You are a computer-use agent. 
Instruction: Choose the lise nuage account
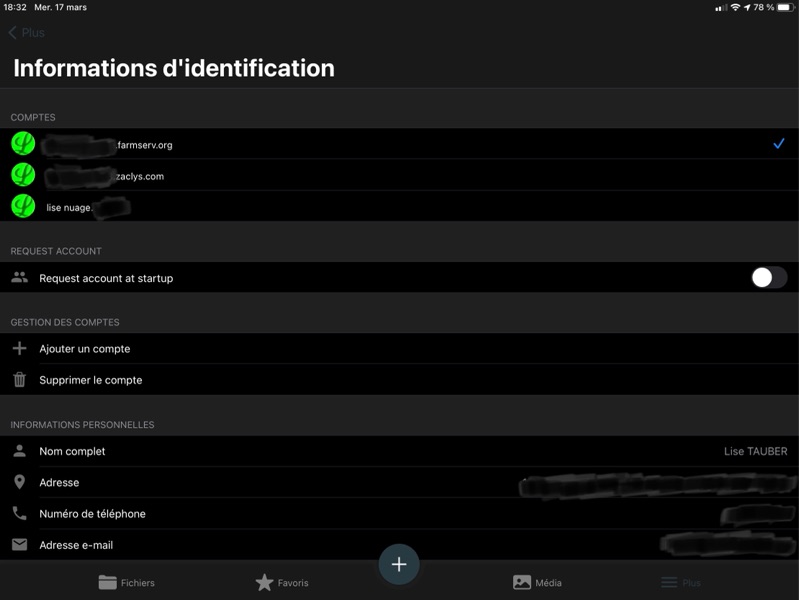click(399, 207)
